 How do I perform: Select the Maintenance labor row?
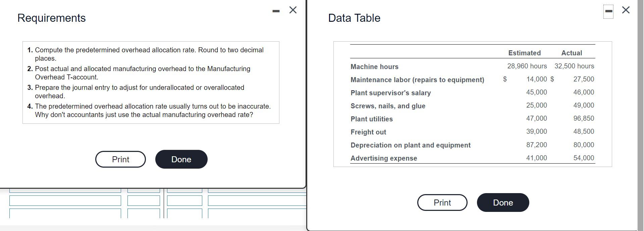click(x=417, y=80)
